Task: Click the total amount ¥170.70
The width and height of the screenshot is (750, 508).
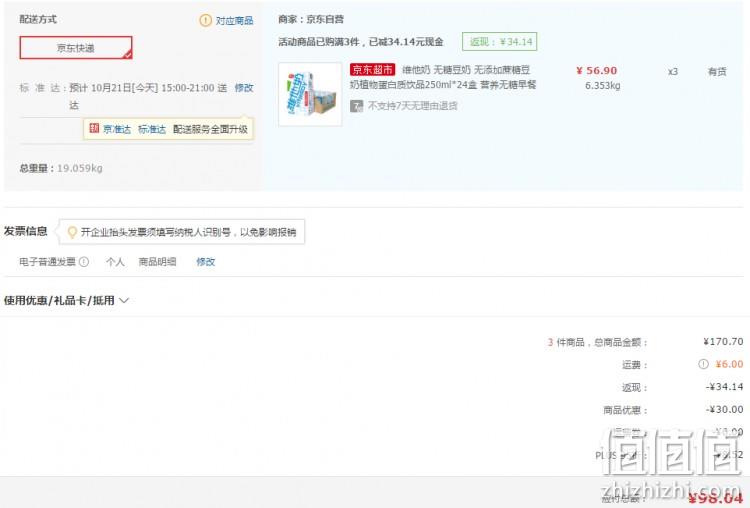Action: click(x=723, y=342)
